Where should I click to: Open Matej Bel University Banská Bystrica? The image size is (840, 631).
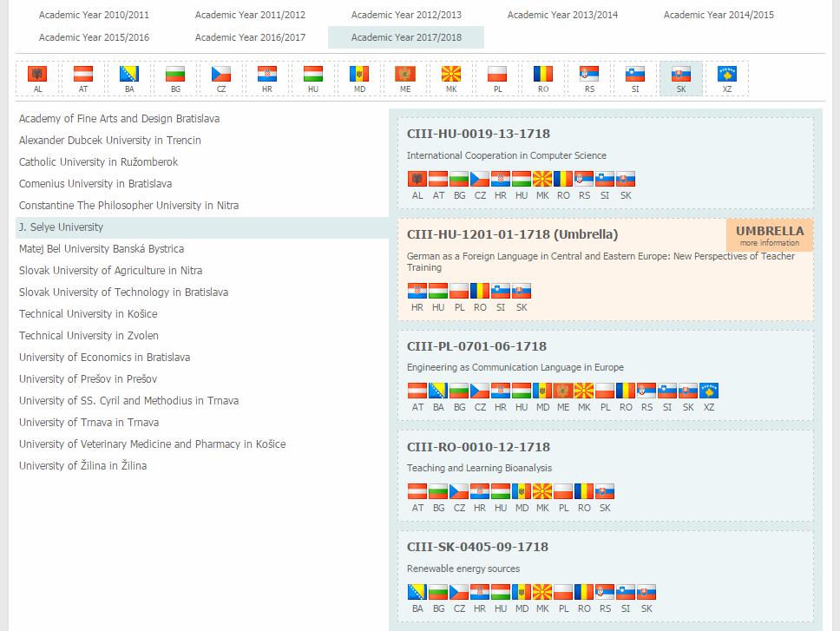coord(102,248)
